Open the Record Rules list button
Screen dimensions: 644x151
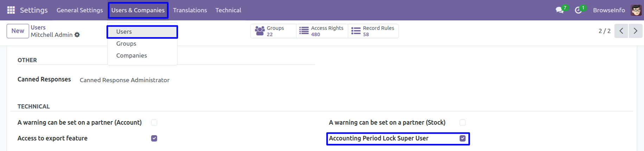point(373,31)
